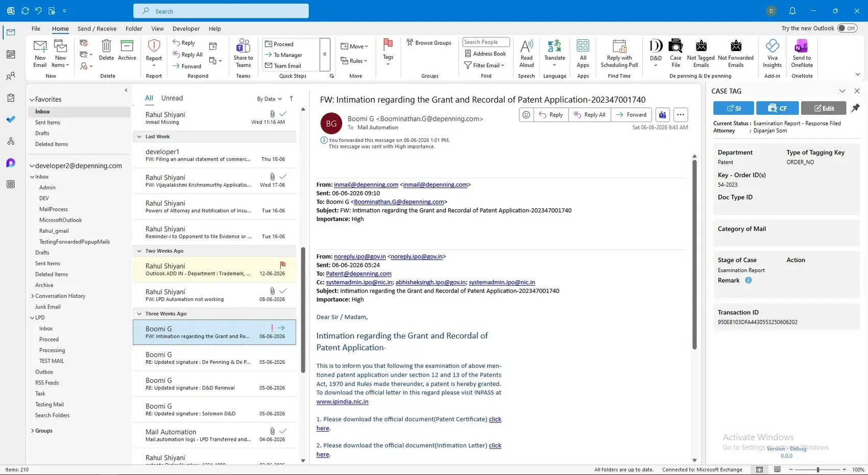Click Share to Teams icon

click(244, 46)
